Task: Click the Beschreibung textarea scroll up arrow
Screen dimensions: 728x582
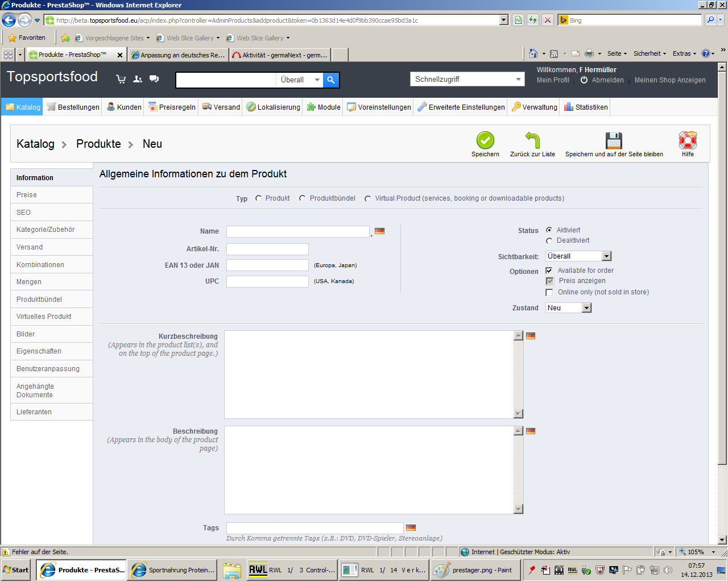Action: click(518, 431)
